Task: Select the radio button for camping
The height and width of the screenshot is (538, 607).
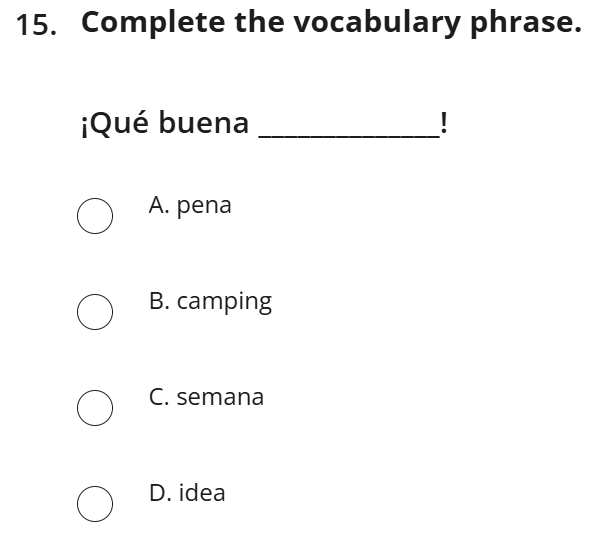Action: coord(95,312)
